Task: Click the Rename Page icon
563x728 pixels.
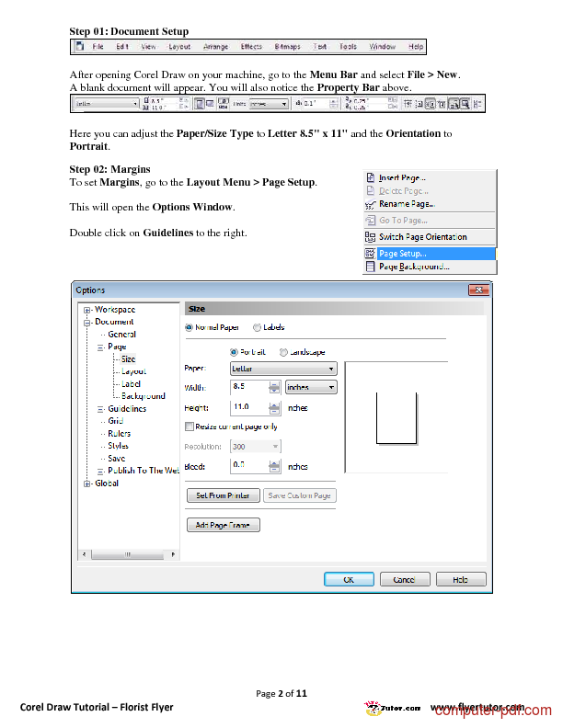Action: pyautogui.click(x=370, y=204)
